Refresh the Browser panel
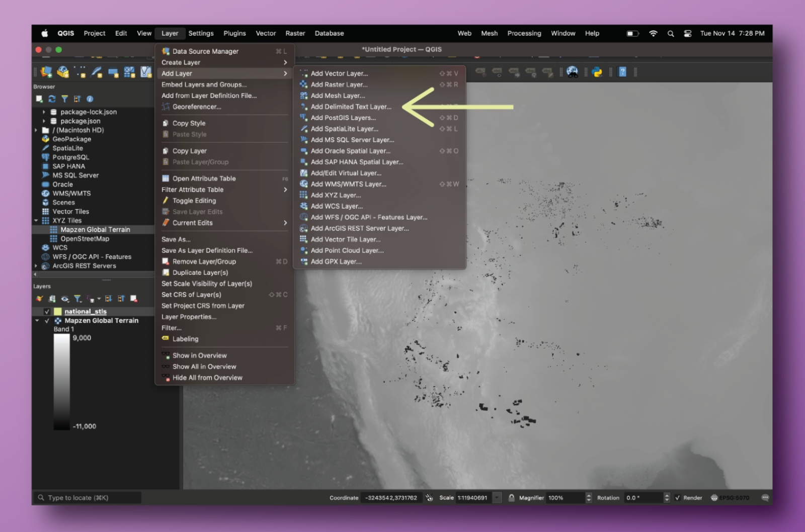Screen dimensions: 805x532 tap(52, 99)
